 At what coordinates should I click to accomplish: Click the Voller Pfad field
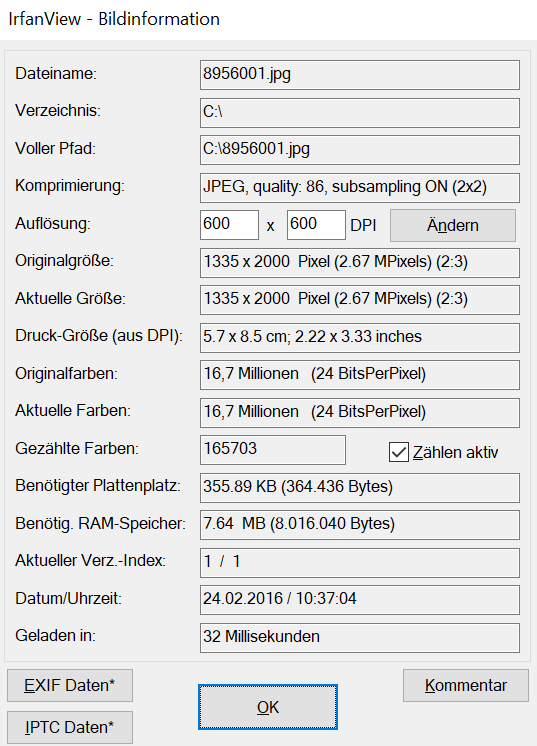(360, 150)
